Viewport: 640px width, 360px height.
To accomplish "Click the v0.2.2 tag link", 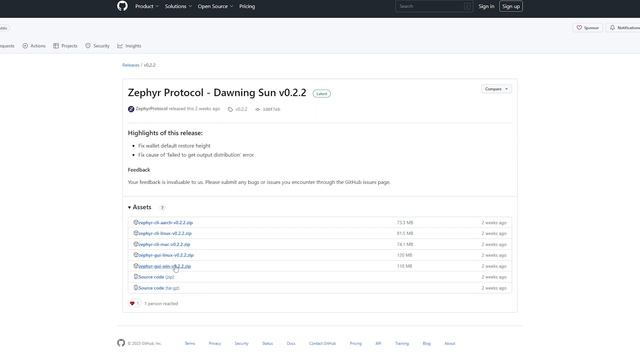I will (238, 109).
